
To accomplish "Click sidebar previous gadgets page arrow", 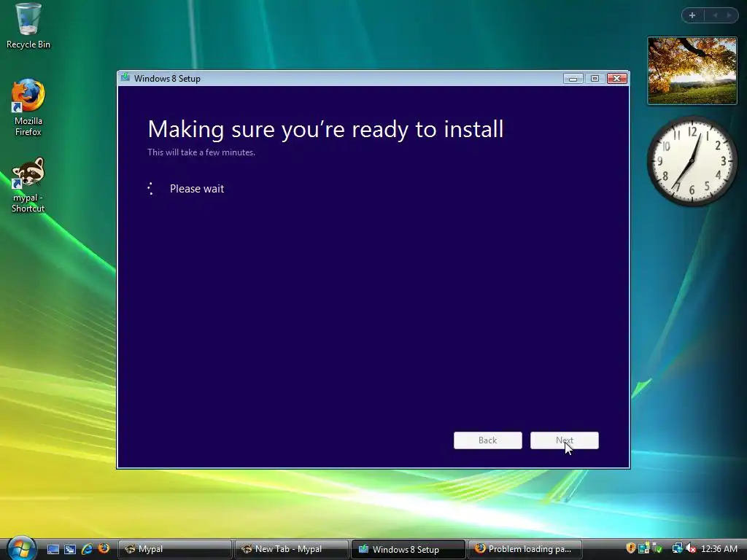I will (715, 15).
